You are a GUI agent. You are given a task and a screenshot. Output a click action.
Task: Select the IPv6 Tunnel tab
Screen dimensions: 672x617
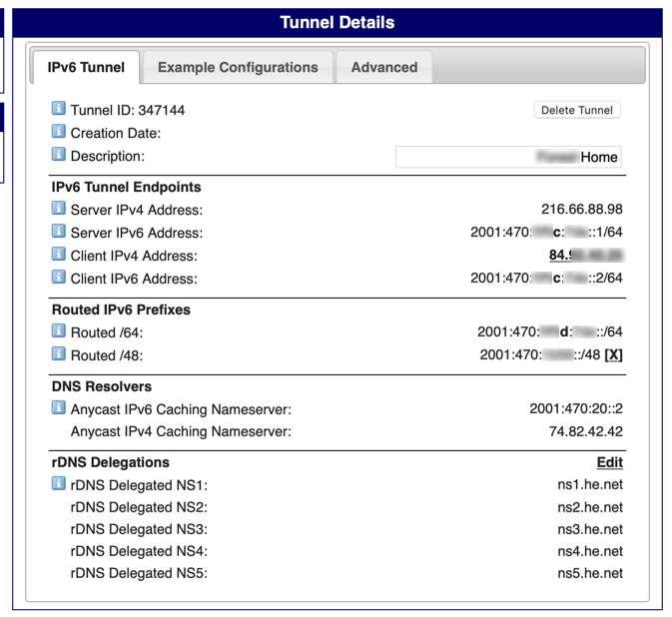[x=86, y=68]
